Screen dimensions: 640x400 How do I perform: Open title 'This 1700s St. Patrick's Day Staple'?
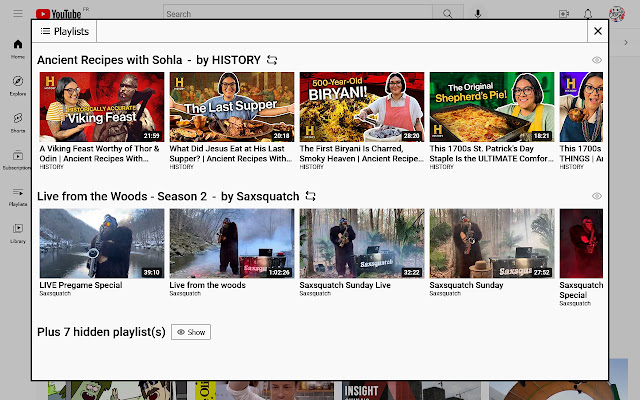(491, 153)
